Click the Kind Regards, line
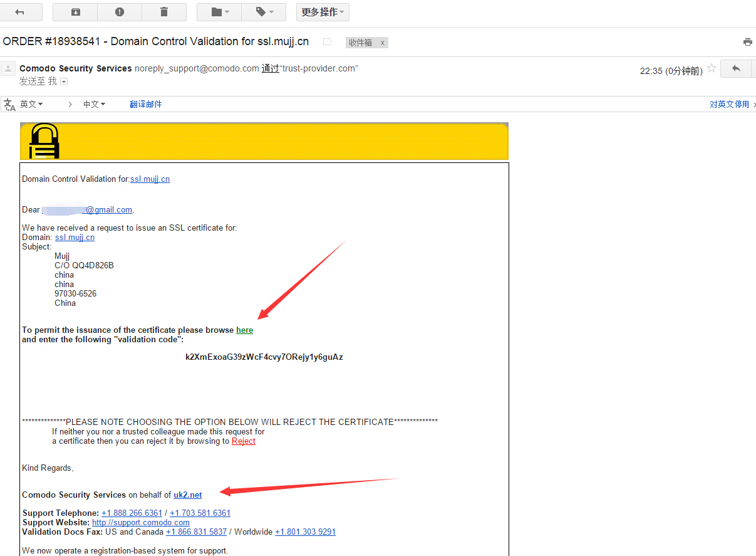The image size is (756, 556). (48, 468)
